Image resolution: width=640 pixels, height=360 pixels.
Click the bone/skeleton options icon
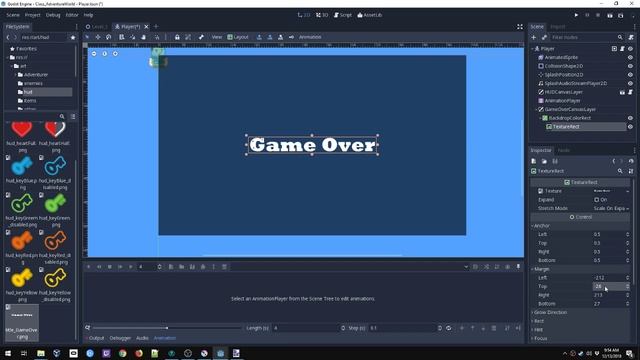point(201,37)
